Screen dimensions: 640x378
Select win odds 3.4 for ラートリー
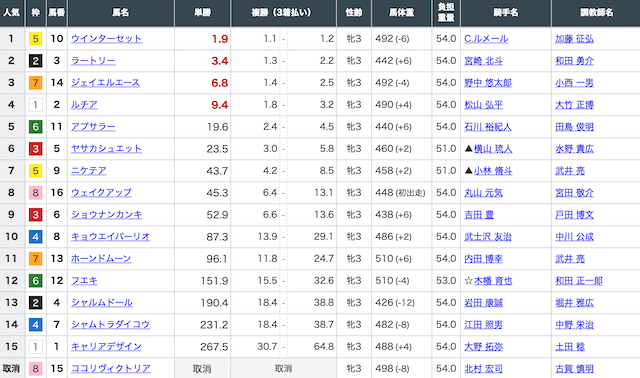pos(220,61)
